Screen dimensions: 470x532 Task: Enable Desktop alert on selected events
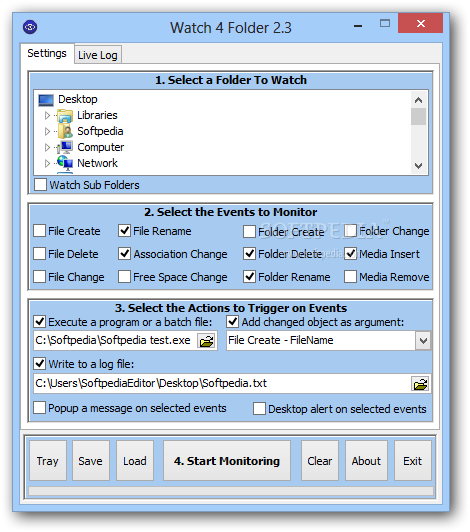point(260,409)
